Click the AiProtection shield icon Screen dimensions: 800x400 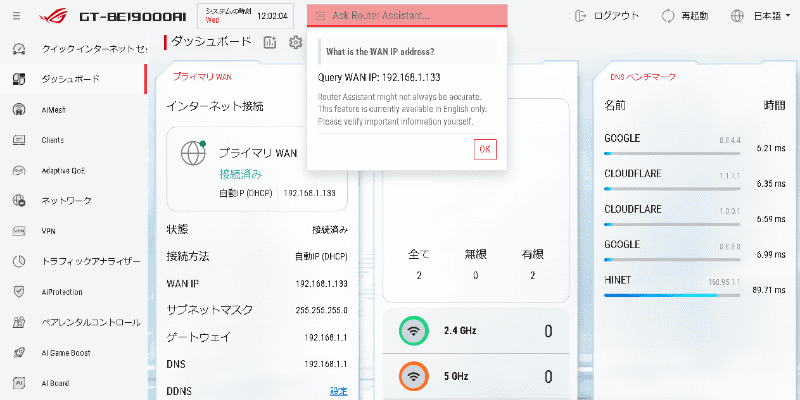point(19,292)
